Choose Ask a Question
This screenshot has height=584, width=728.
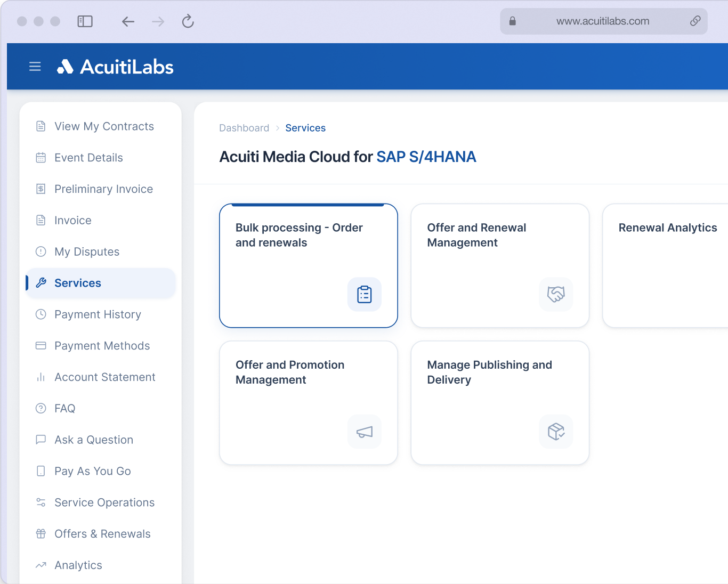click(x=101, y=440)
